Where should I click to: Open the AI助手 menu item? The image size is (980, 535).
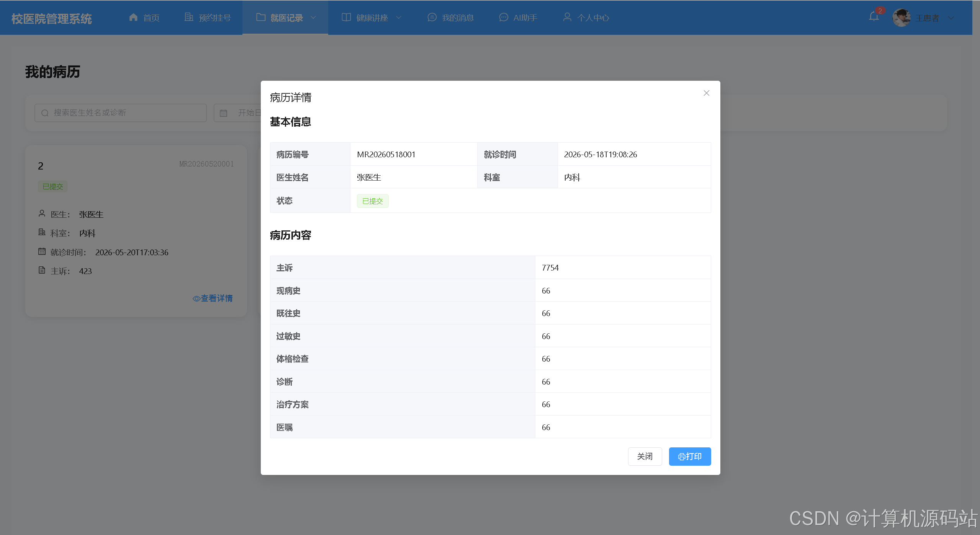518,18
